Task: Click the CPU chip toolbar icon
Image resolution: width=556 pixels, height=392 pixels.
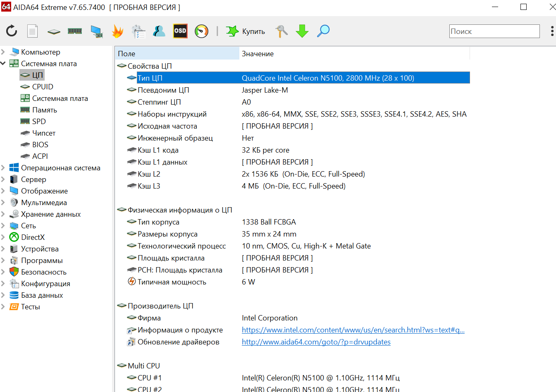Action: [x=54, y=31]
